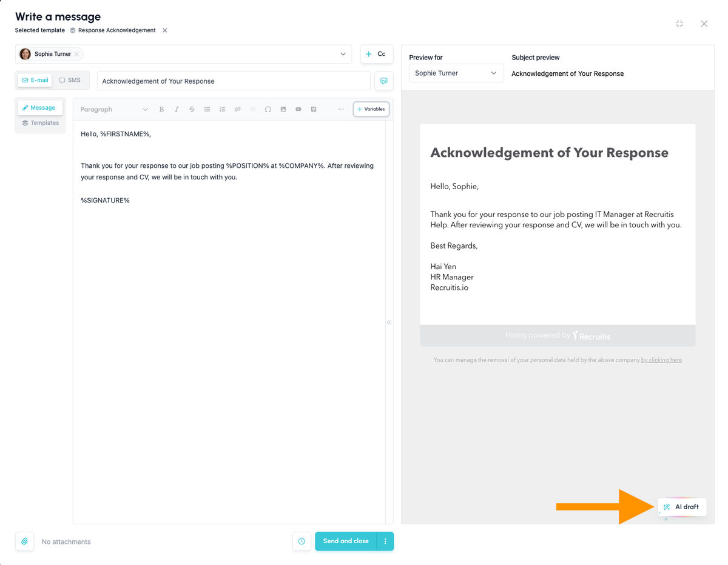Screen dimensions: 728x565
Task: Insert a numbered list
Action: (x=222, y=109)
